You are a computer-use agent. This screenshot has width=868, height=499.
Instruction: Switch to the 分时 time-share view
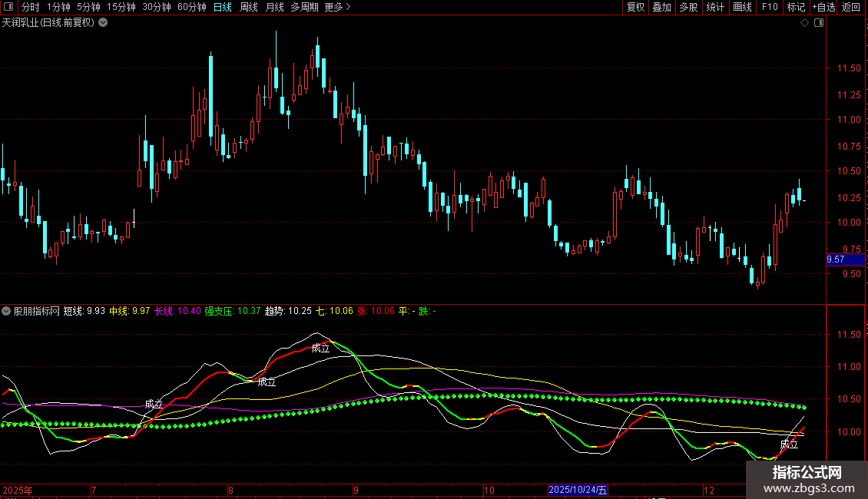tap(31, 7)
